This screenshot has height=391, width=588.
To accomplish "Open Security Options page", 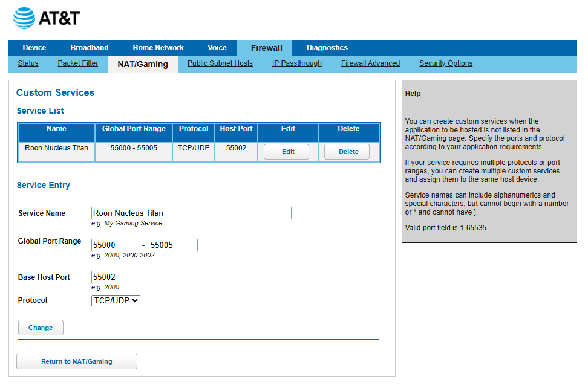I will point(446,63).
